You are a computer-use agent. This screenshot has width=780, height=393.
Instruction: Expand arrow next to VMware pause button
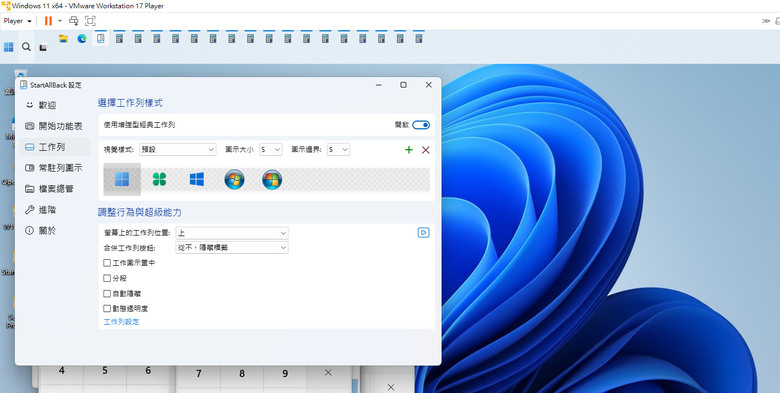[x=60, y=21]
